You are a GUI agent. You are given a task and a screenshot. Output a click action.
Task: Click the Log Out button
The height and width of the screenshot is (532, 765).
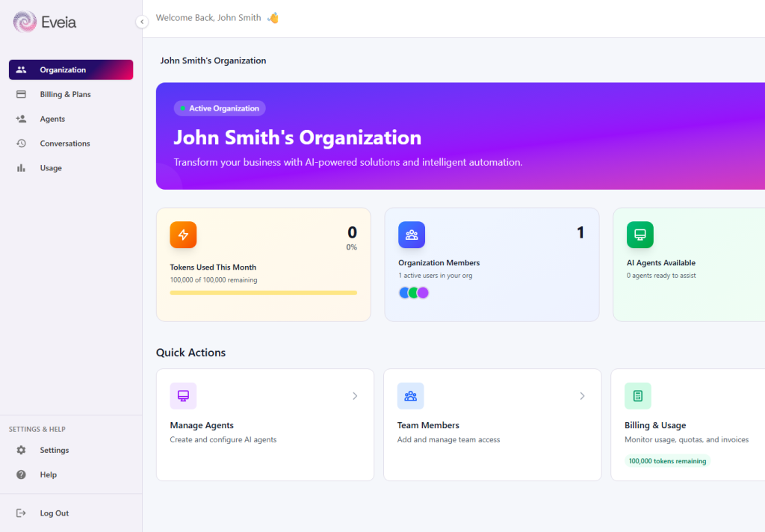tap(54, 513)
